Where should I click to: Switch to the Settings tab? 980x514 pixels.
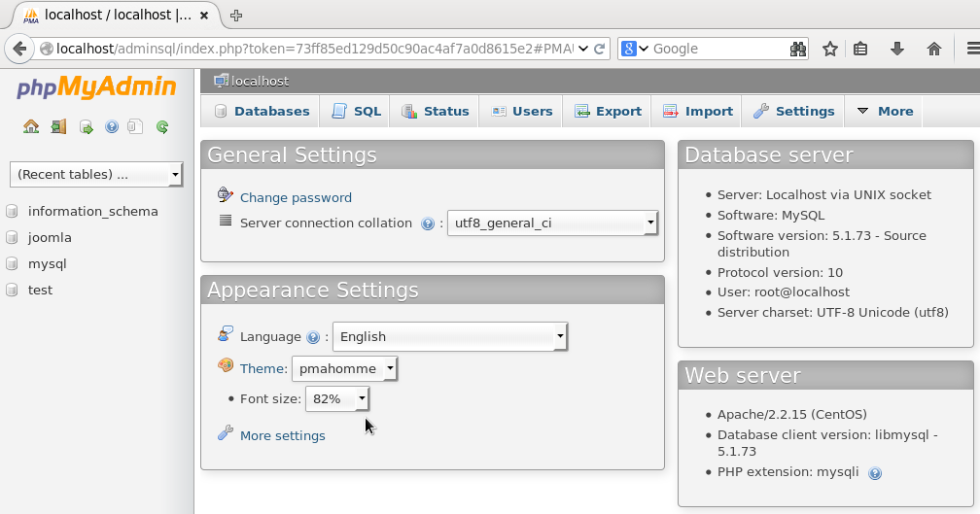(793, 111)
